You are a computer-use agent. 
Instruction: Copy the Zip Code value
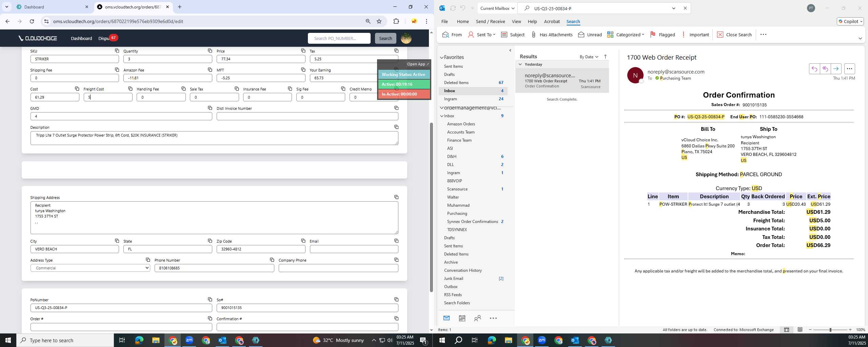point(303,241)
